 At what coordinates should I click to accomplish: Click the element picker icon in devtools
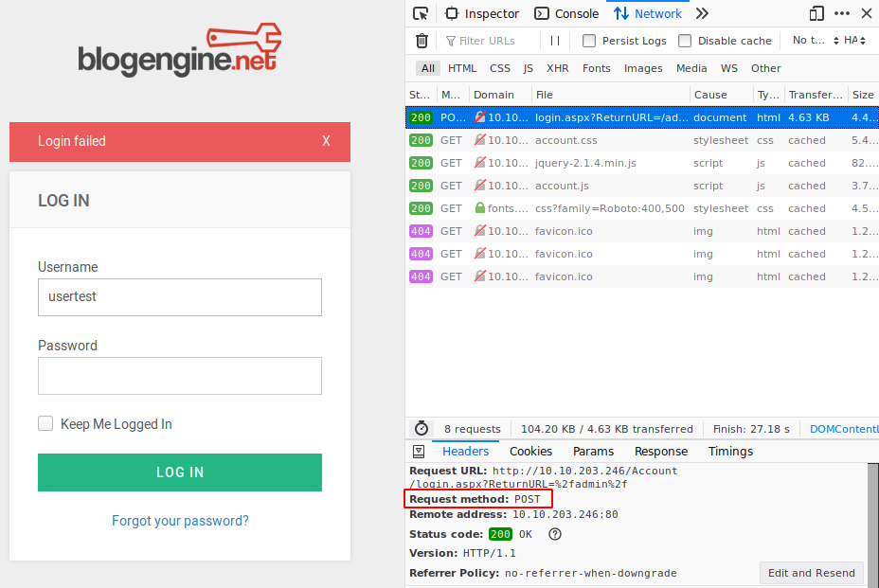click(x=422, y=13)
